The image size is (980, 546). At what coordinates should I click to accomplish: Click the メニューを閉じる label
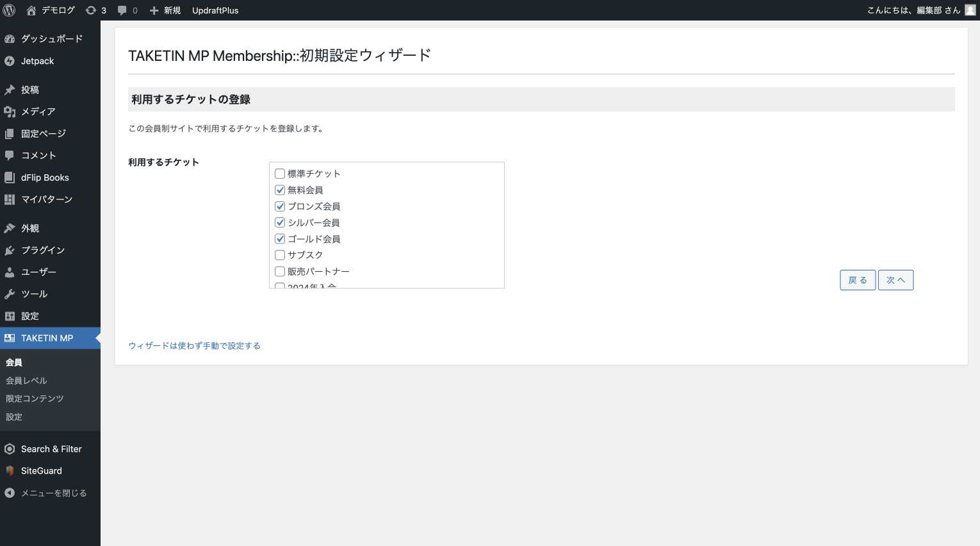(54, 493)
